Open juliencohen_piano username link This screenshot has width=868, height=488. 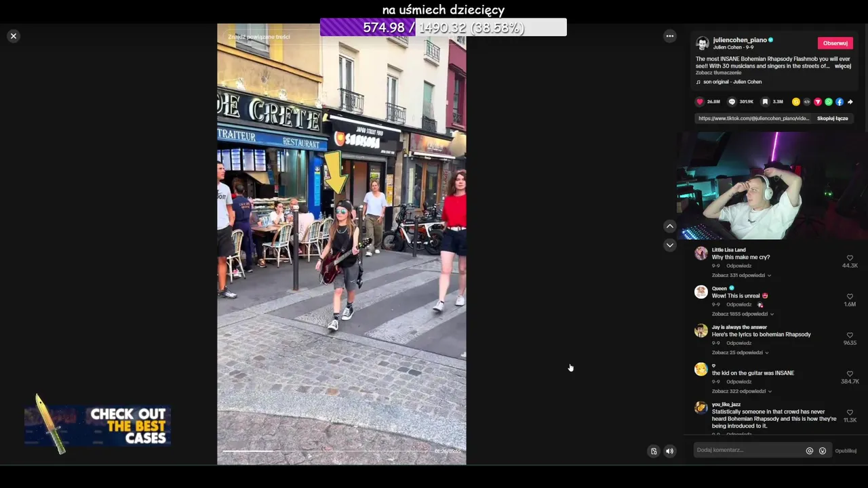[740, 40]
